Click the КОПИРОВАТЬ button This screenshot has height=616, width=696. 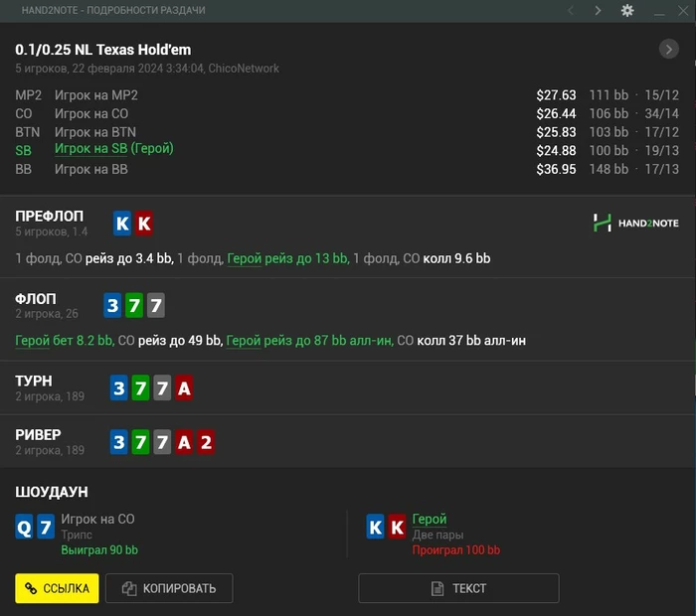click(169, 588)
